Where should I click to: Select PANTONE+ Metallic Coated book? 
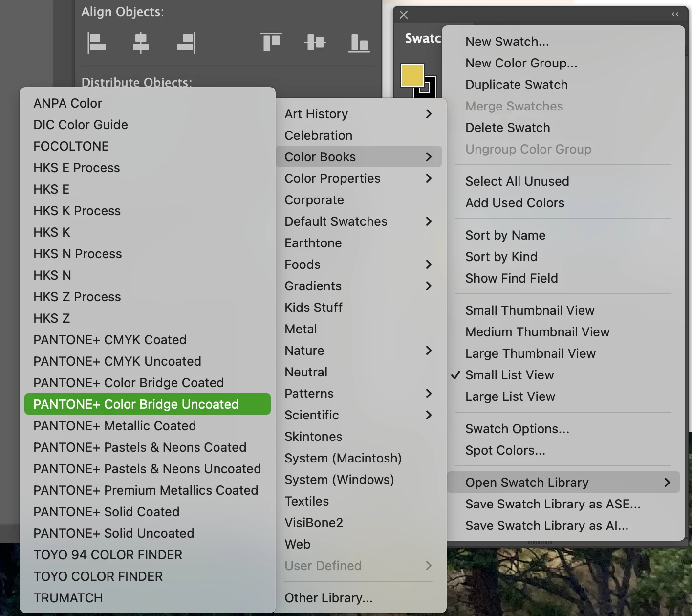147,426
